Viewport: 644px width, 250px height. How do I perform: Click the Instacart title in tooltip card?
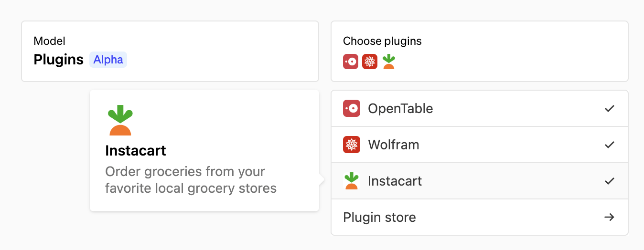(x=136, y=151)
